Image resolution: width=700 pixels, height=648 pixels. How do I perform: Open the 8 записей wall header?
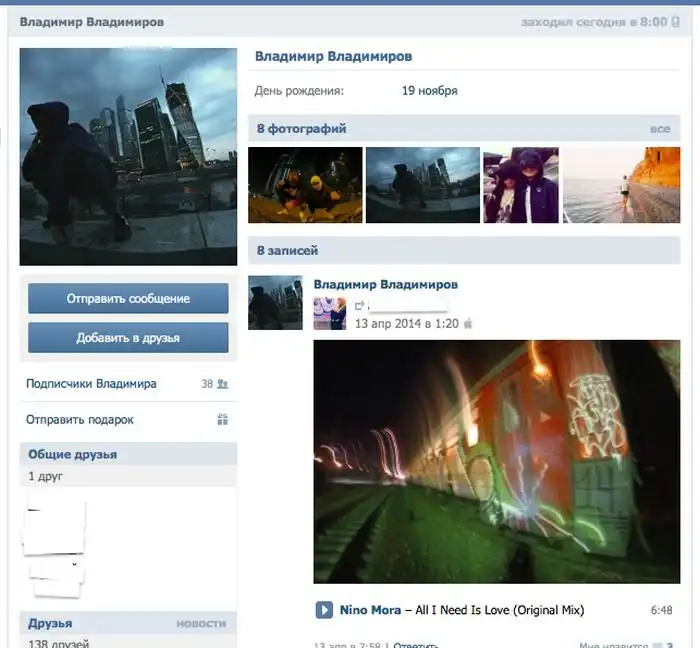point(287,250)
